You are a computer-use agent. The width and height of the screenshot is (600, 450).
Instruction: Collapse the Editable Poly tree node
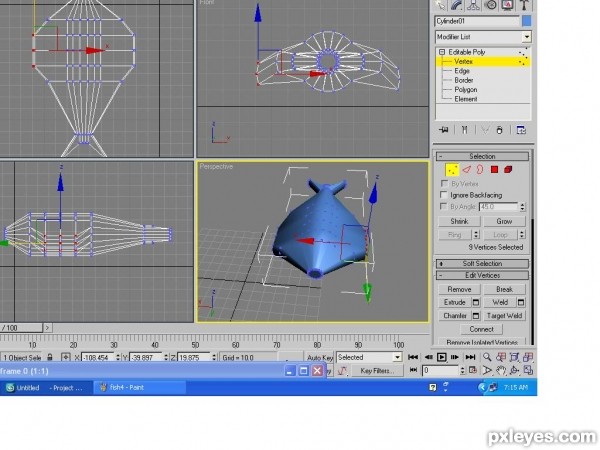coord(442,52)
